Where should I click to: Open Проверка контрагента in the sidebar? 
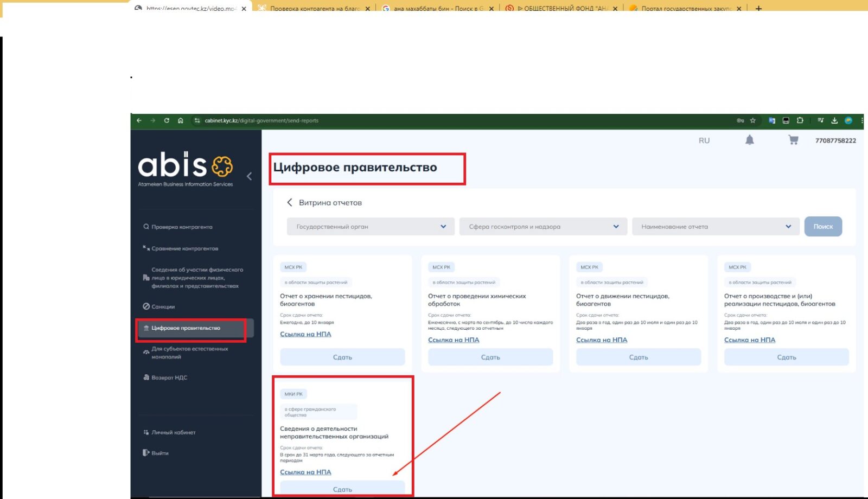click(182, 227)
